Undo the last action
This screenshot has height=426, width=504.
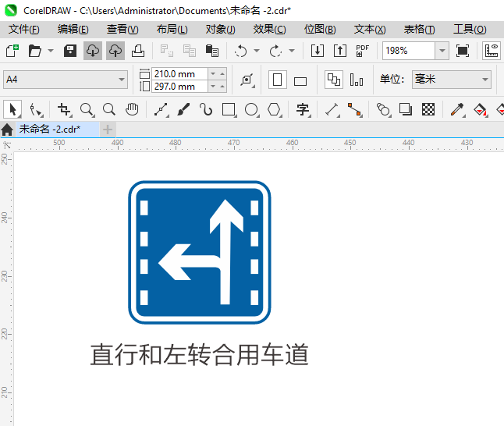[240, 51]
